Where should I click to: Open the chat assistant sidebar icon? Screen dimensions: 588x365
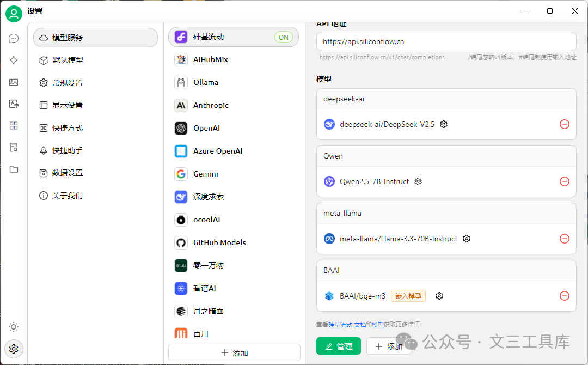coord(14,38)
